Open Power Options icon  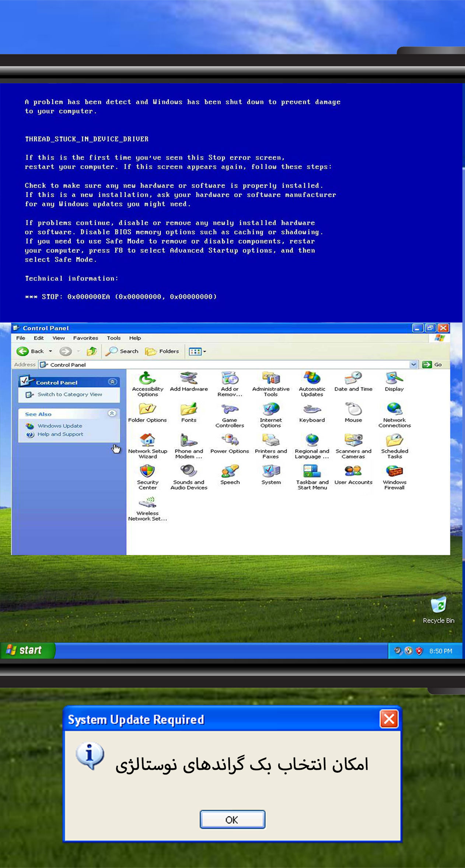230,444
